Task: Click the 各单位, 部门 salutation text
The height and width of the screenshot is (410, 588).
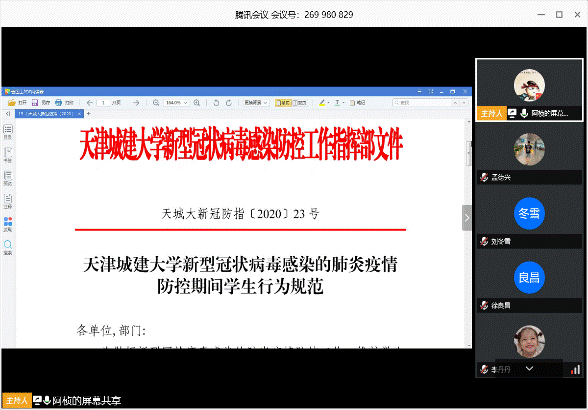Action: (111, 330)
